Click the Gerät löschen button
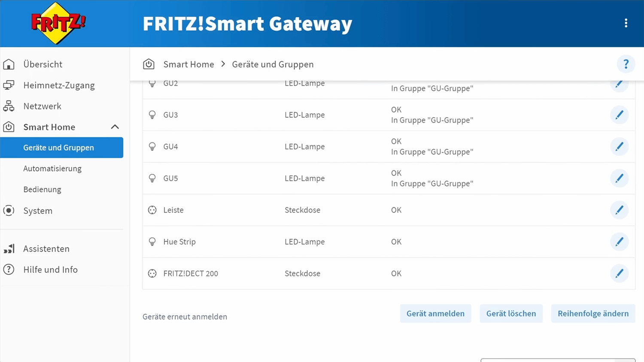Viewport: 644px width, 362px height. (x=511, y=314)
